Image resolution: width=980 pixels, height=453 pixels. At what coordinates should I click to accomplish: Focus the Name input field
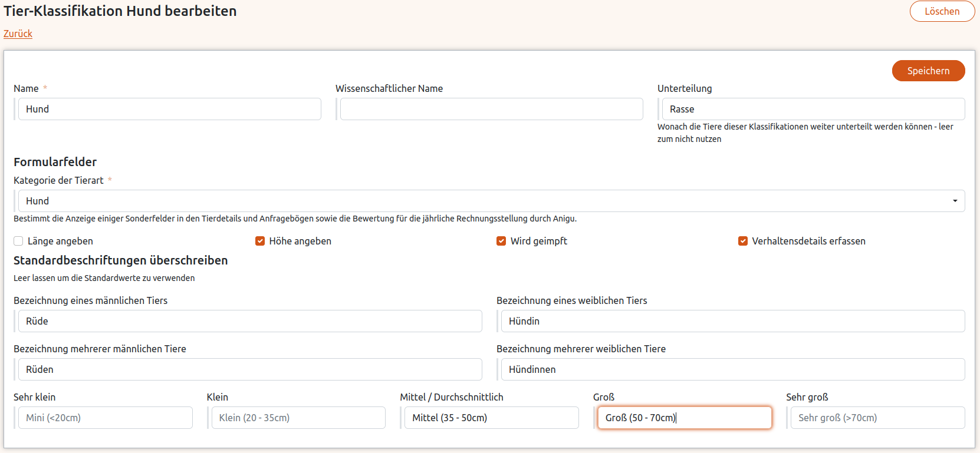click(169, 109)
